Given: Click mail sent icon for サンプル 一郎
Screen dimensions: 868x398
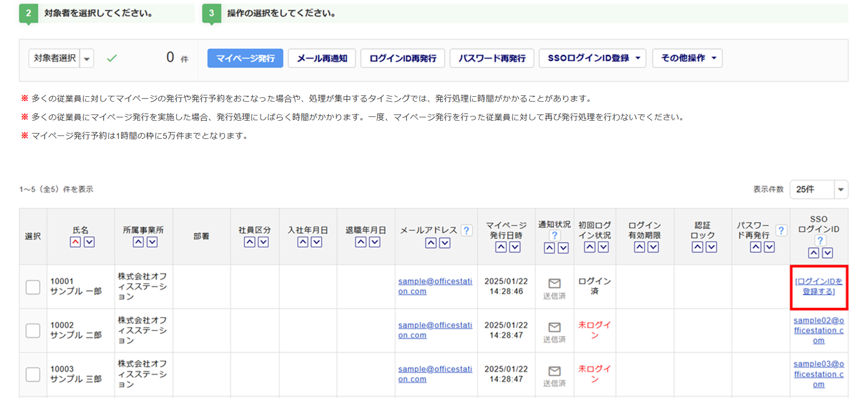Looking at the screenshot, I should click(x=554, y=284).
